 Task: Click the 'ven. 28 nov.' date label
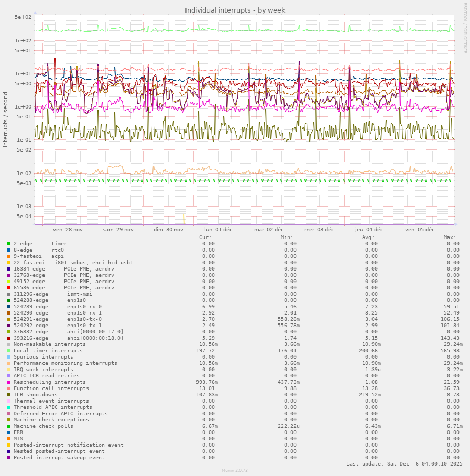(x=68, y=230)
